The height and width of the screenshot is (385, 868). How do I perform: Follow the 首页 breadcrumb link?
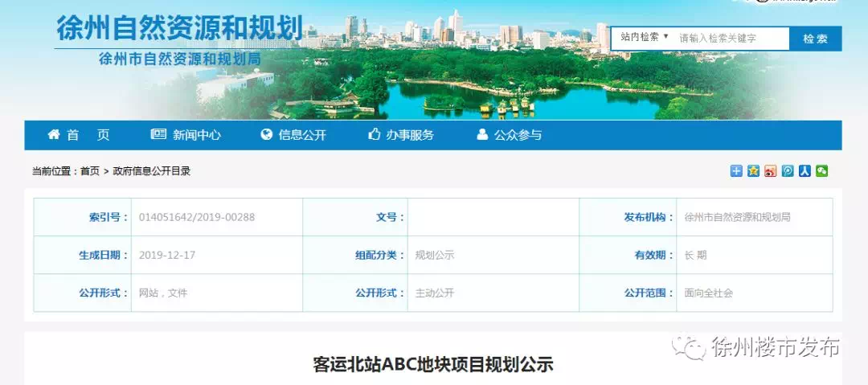point(90,171)
